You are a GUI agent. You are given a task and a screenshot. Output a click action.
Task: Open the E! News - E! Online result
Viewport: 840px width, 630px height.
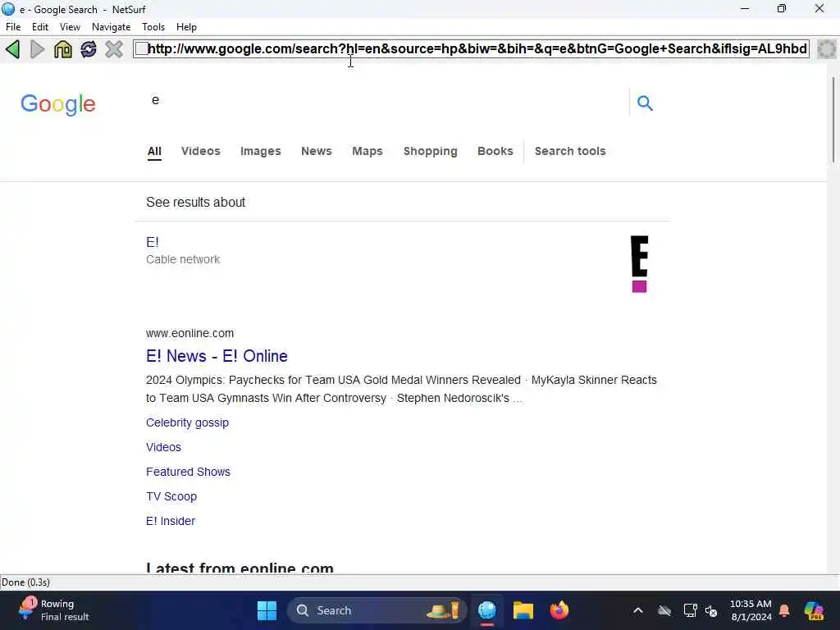coord(217,356)
